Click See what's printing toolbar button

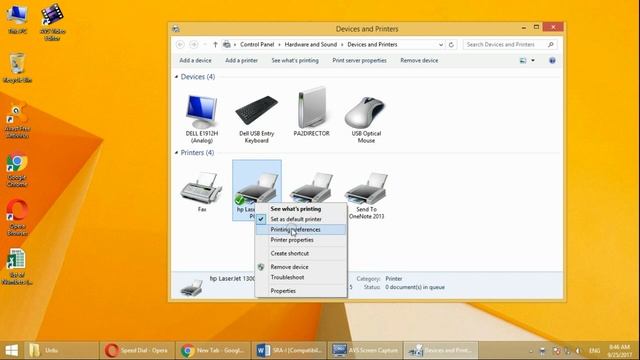[295, 60]
